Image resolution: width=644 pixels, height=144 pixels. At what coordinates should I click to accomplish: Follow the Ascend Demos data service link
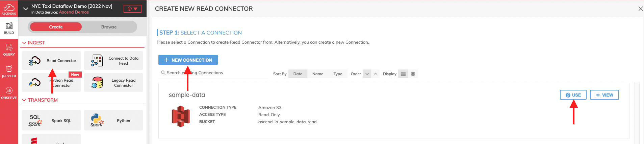pyautogui.click(x=74, y=12)
